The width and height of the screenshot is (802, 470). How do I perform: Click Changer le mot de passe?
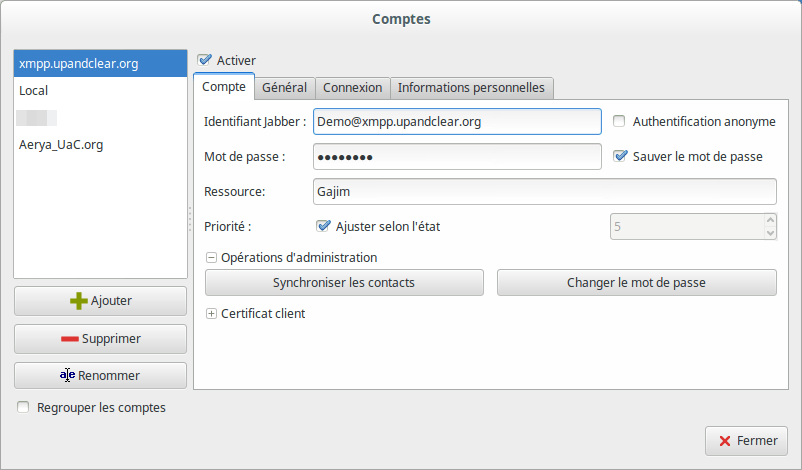coord(637,283)
